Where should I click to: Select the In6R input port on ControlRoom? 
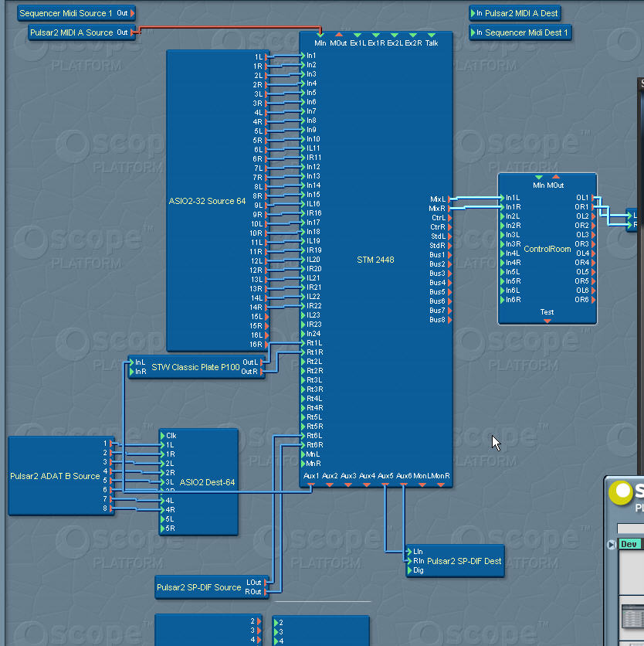pos(503,300)
